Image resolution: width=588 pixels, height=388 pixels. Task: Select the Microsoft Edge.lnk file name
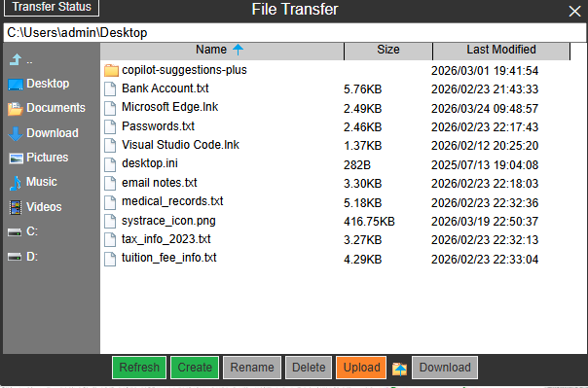pyautogui.click(x=169, y=108)
